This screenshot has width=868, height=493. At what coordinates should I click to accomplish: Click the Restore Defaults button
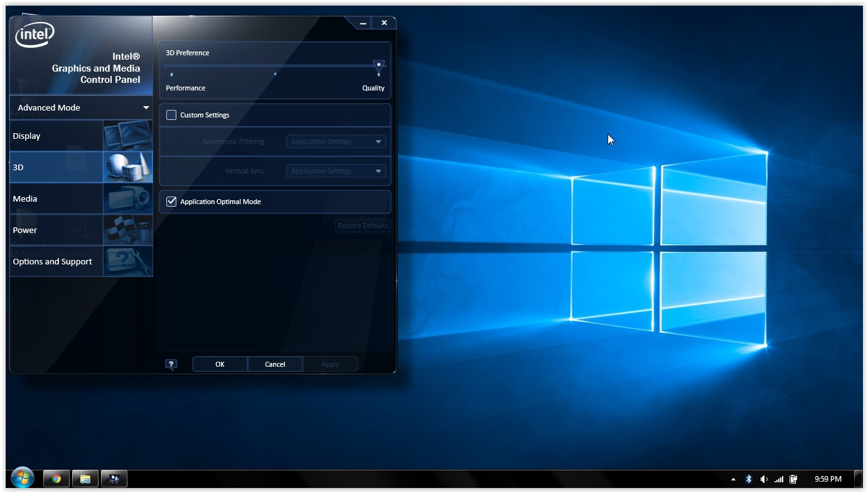[x=363, y=225]
